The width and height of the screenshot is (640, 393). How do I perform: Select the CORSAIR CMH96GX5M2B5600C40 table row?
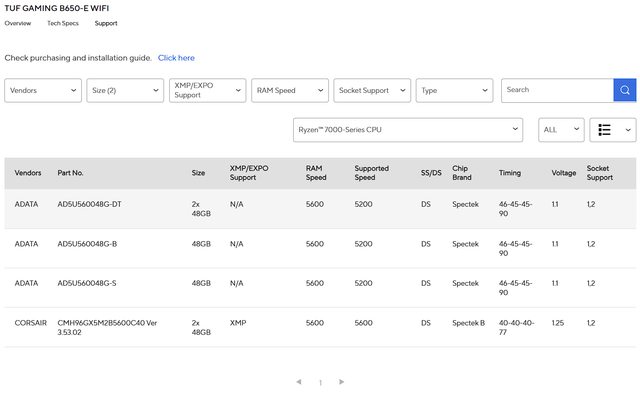tap(320, 327)
